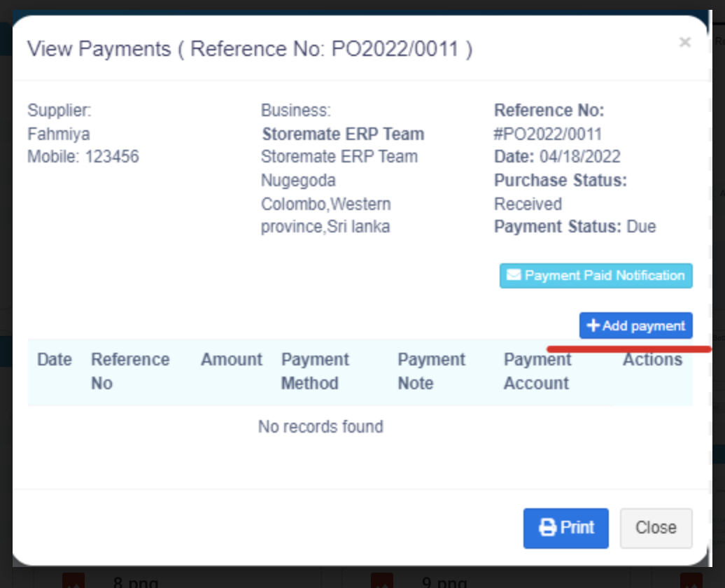This screenshot has height=588, width=725.
Task: Close the View Payments dialog
Action: coord(656,528)
